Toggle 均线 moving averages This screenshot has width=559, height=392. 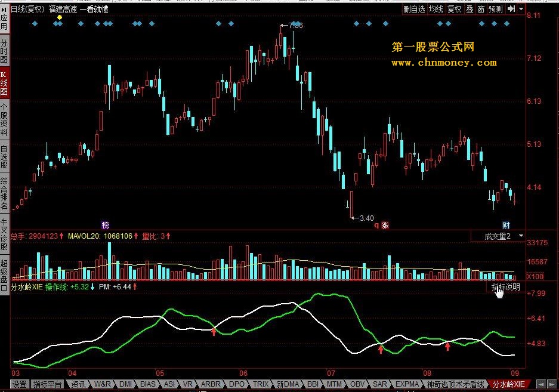point(436,9)
